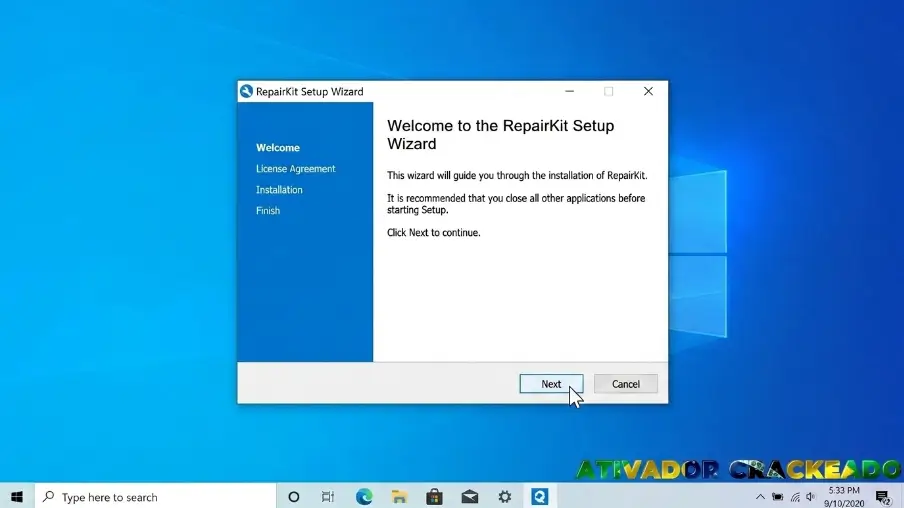Click the Welcome to RepairKit Setup Wizard heading

pos(500,134)
